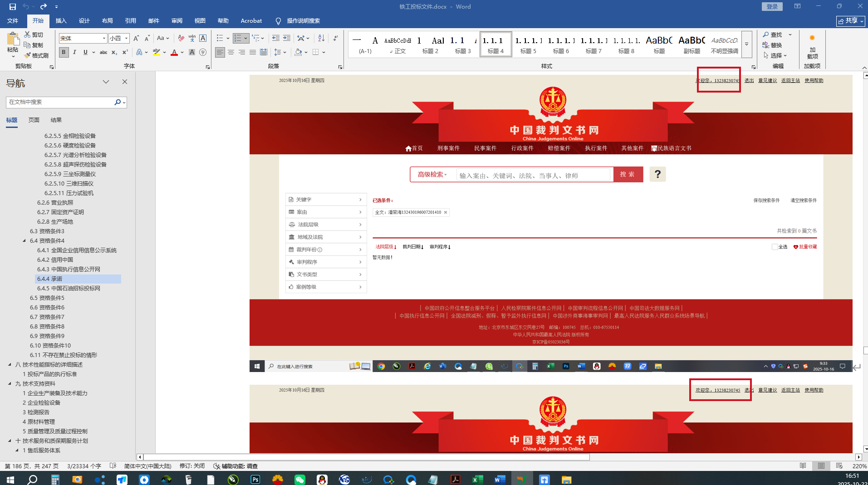Image resolution: width=868 pixels, height=485 pixels.
Task: Decrease font size with the shrink font icon
Action: click(147, 39)
